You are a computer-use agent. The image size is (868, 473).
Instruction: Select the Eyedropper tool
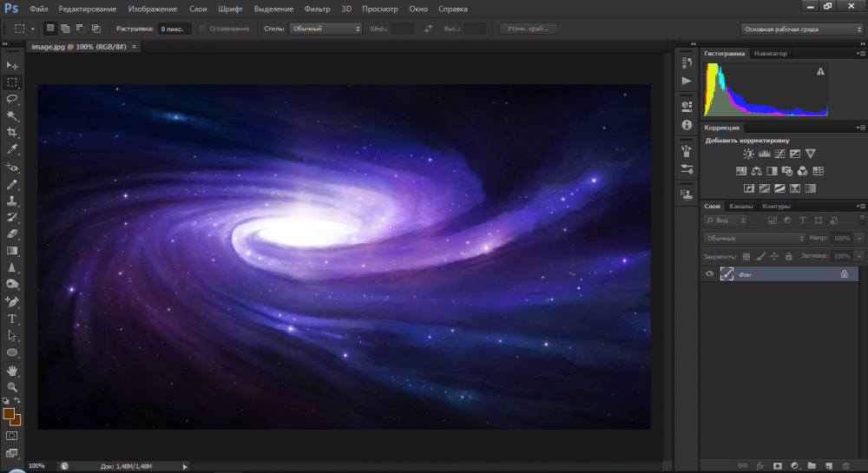(12, 149)
